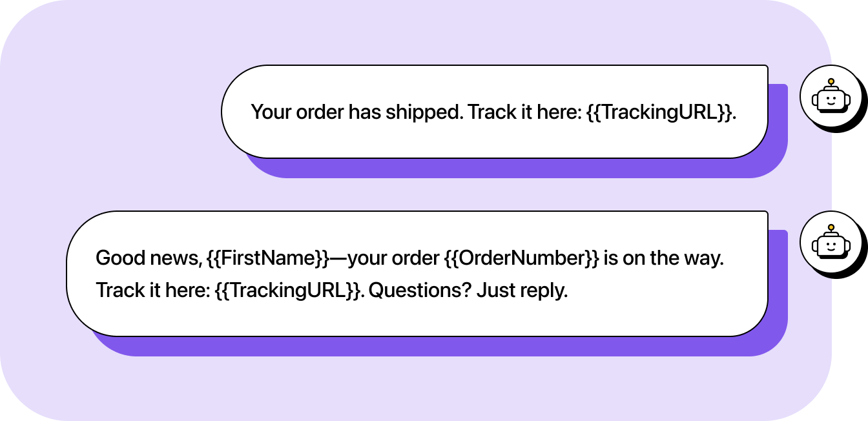
Task: Click the bot avatar beside the shipped message
Action: click(x=831, y=98)
